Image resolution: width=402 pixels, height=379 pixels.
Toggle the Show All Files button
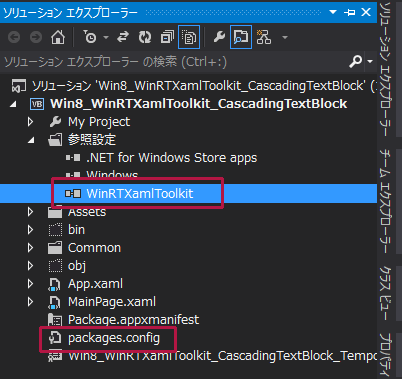[x=189, y=37]
